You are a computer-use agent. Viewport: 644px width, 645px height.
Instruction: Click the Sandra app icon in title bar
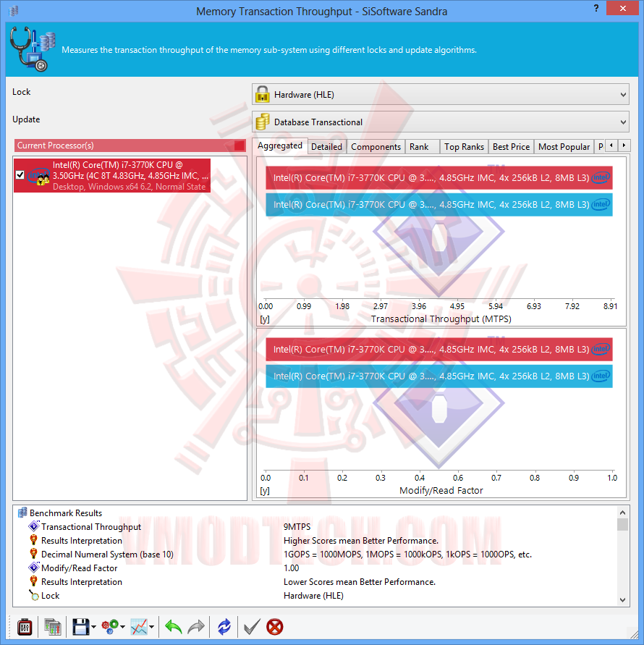pos(14,11)
